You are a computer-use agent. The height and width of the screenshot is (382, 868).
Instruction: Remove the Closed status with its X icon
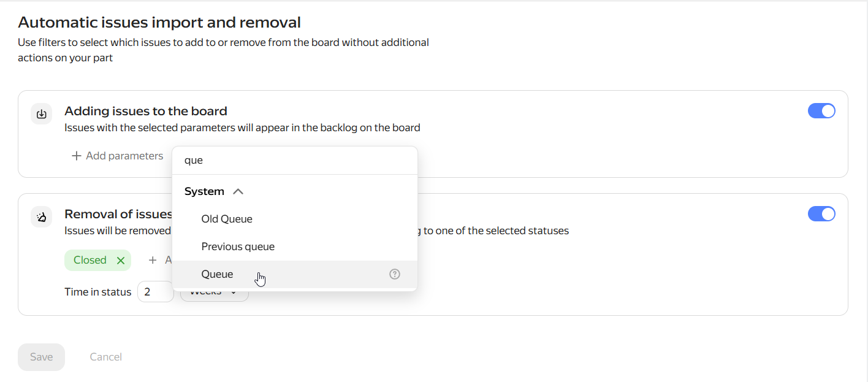(121, 261)
